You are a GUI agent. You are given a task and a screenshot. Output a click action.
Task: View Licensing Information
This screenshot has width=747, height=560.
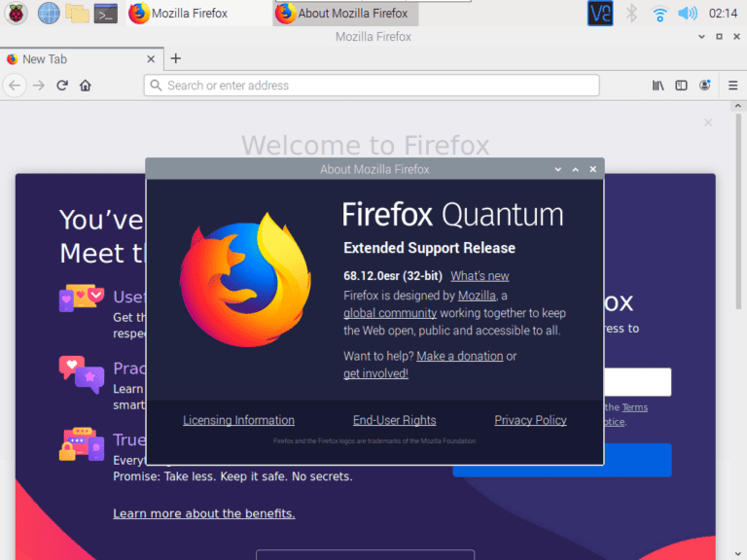238,420
